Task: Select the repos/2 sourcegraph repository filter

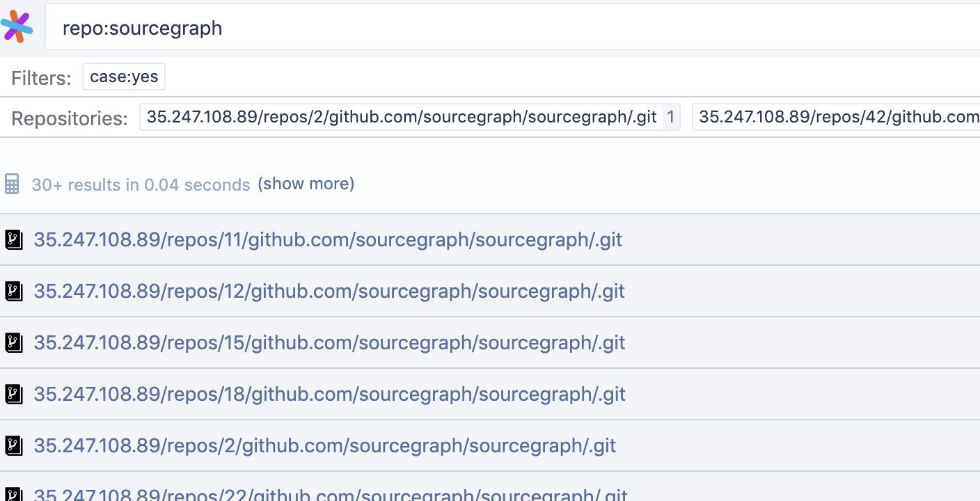Action: [x=410, y=117]
